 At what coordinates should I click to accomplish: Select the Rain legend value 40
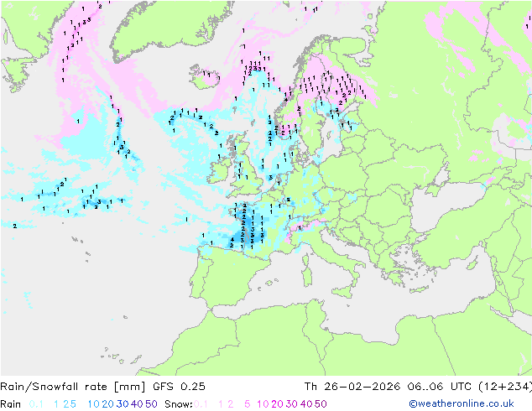[137, 404]
